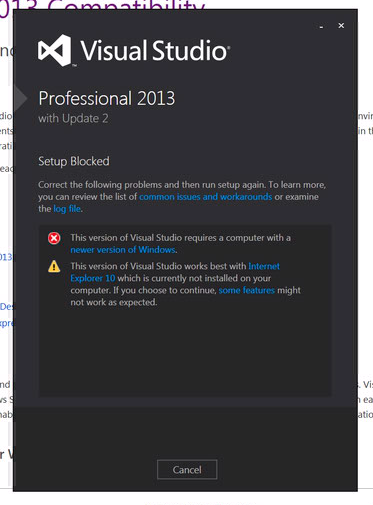Cancel the Visual Studio setup
Image resolution: width=373 pixels, height=505 pixels.
[187, 469]
